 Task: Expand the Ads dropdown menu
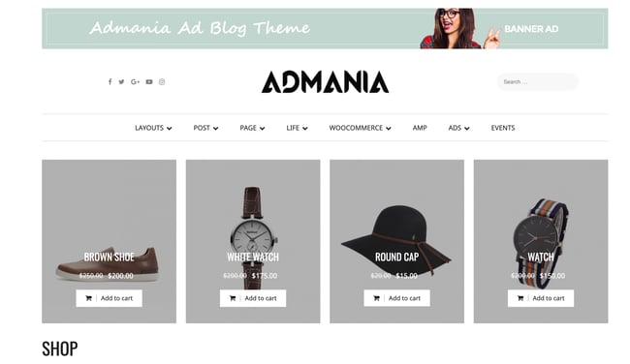[x=458, y=128]
